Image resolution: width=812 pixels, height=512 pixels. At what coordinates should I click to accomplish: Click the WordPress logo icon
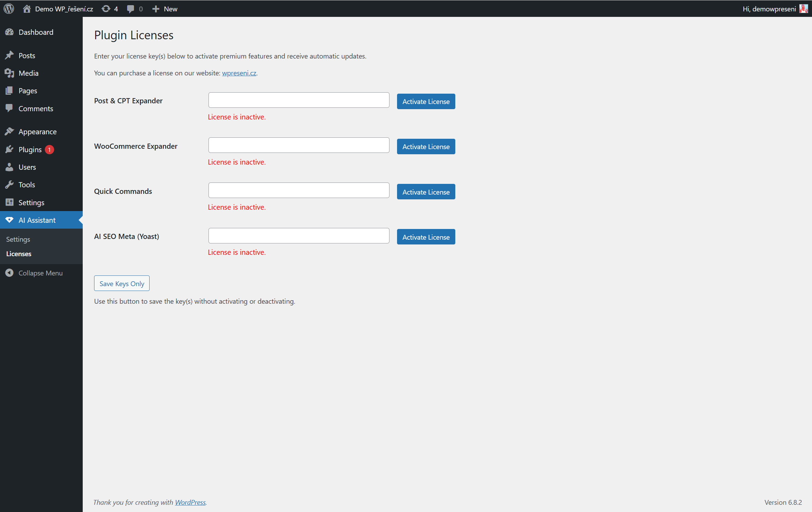pyautogui.click(x=9, y=9)
